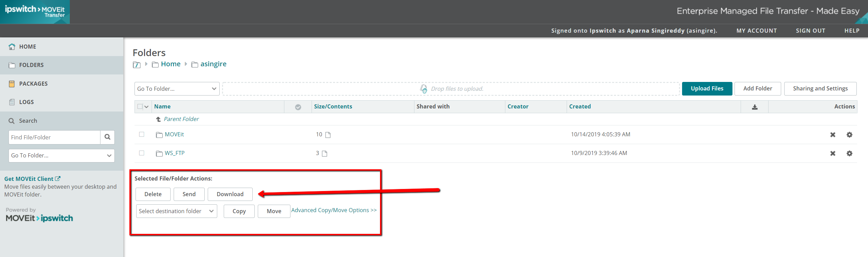The height and width of the screenshot is (257, 868).
Task: Click the Find File/Folder search field
Action: 54,137
